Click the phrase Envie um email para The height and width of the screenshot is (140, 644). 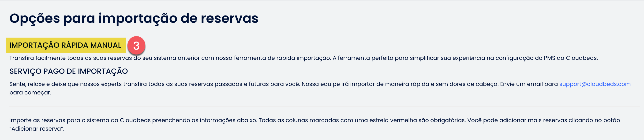[x=529, y=84]
